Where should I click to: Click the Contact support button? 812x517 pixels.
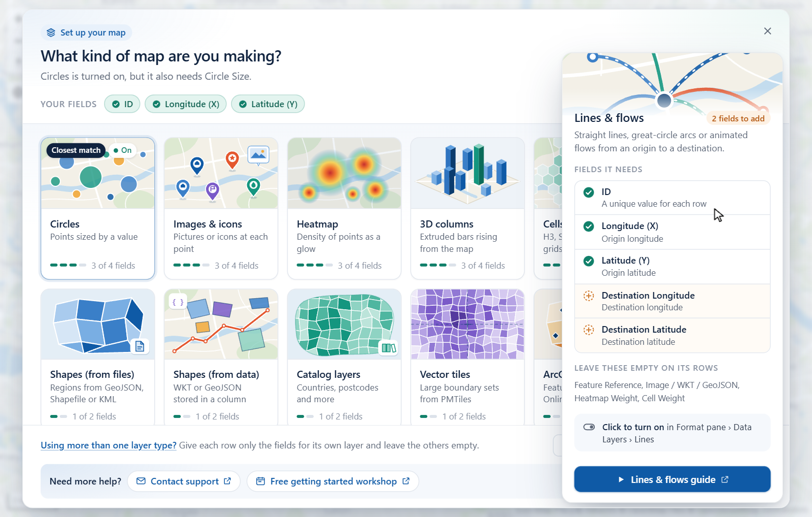click(184, 481)
